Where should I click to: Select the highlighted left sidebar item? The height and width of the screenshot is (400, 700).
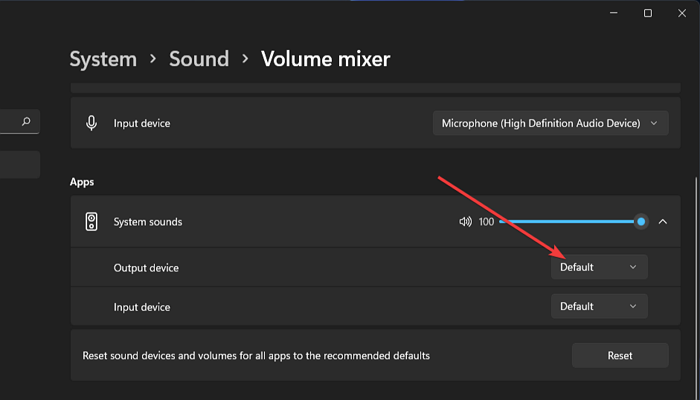(x=20, y=165)
